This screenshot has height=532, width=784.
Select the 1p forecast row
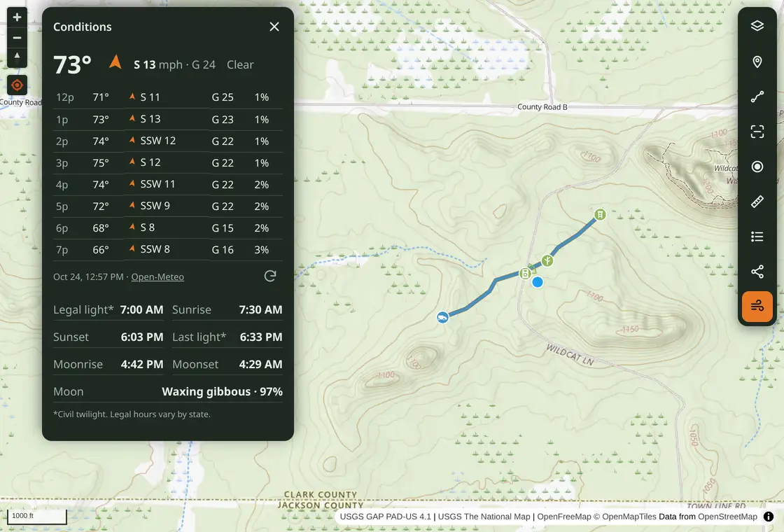coord(168,119)
